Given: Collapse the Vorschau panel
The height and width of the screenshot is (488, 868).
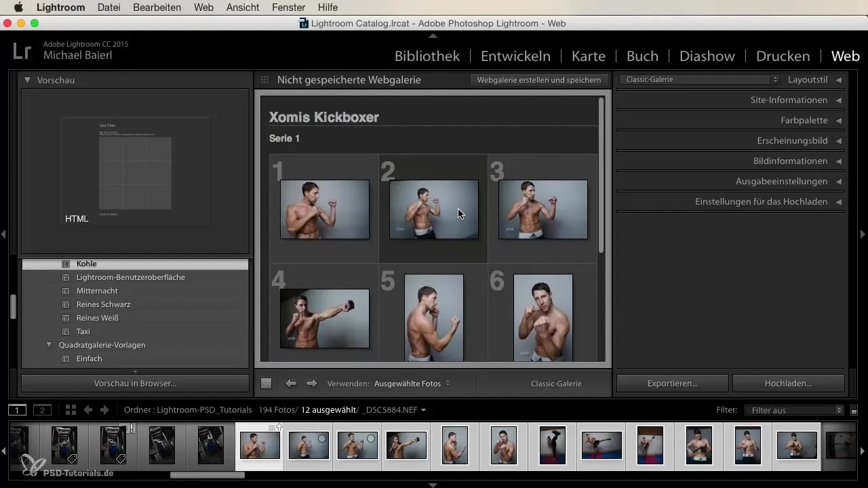Looking at the screenshot, I should (x=27, y=80).
